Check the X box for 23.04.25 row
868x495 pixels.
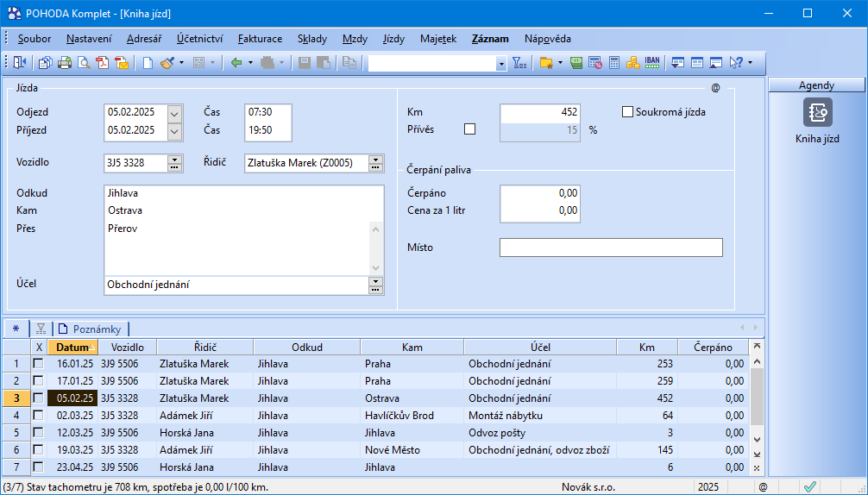coord(38,467)
